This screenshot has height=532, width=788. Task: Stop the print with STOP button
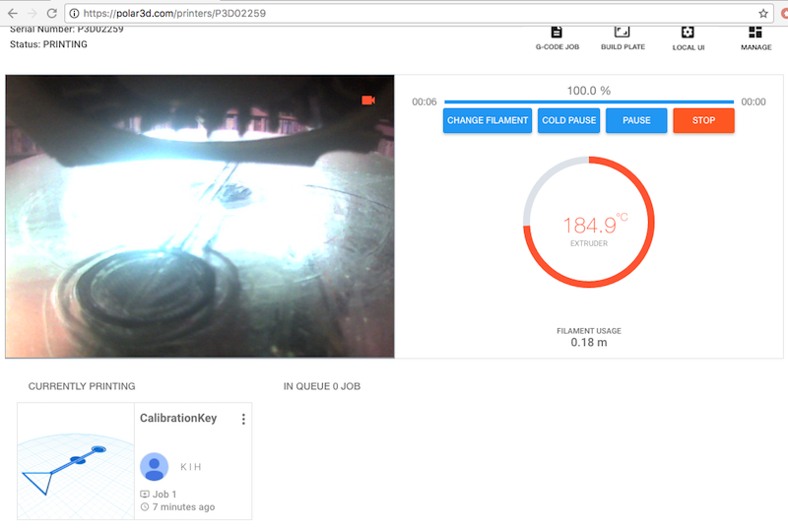[703, 120]
